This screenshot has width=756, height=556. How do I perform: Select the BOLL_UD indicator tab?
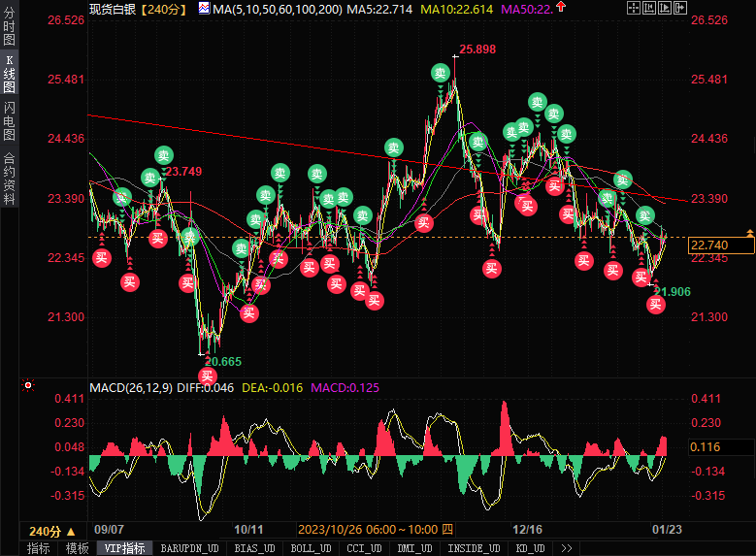[x=311, y=548]
